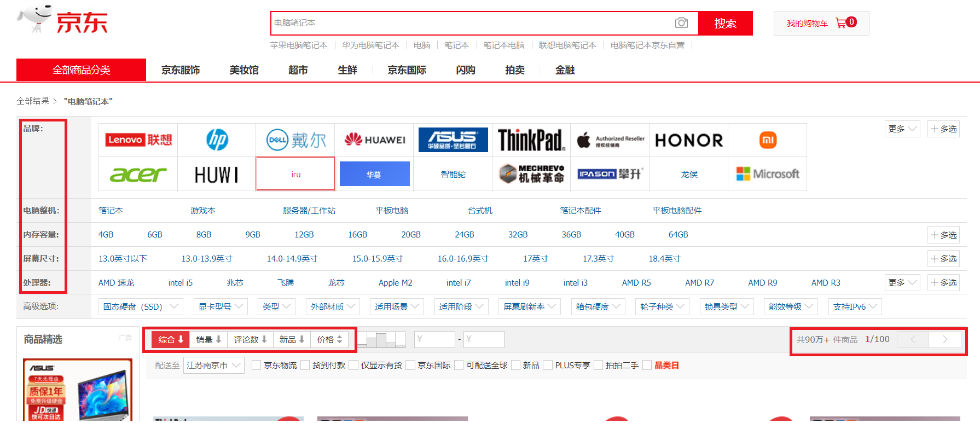Click the red 搜索 button
Viewport: 980px width, 423px height.
point(725,24)
